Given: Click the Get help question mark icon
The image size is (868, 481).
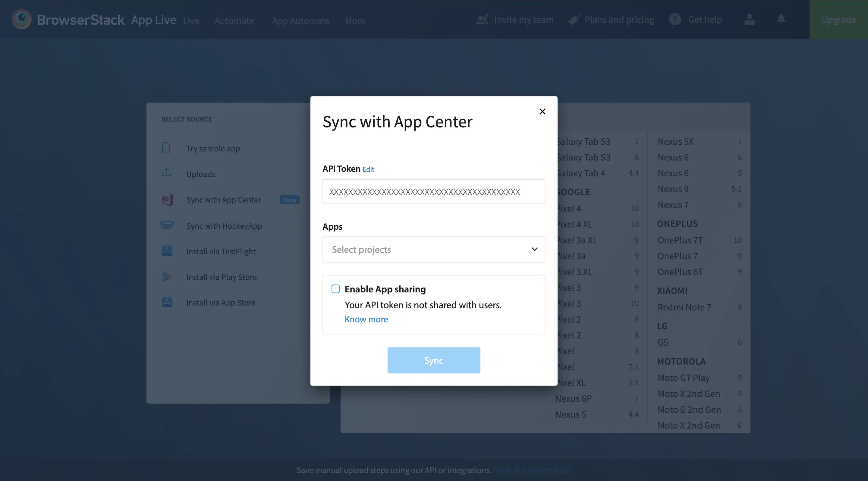Looking at the screenshot, I should [x=675, y=19].
